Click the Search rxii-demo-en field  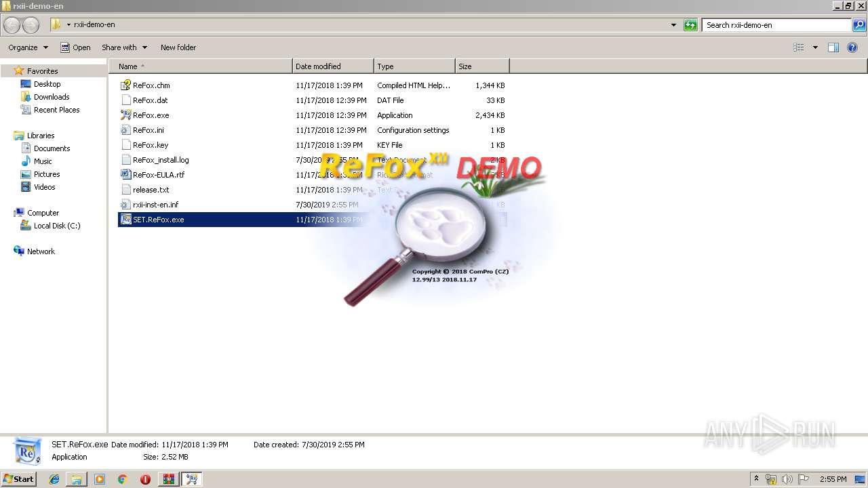click(777, 25)
